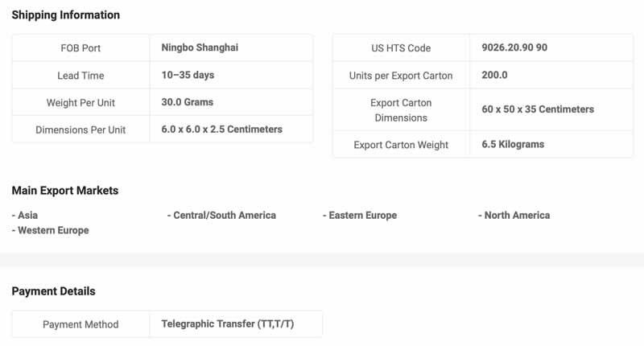Image resolution: width=644 pixels, height=346 pixels.
Task: Click the Payment Details heading
Action: coord(53,291)
